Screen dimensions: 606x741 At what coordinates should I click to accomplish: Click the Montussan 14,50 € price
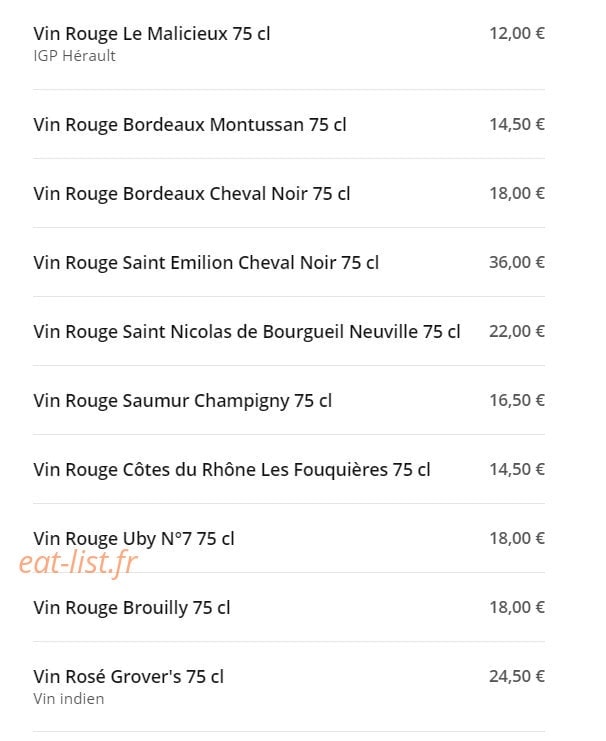click(517, 124)
